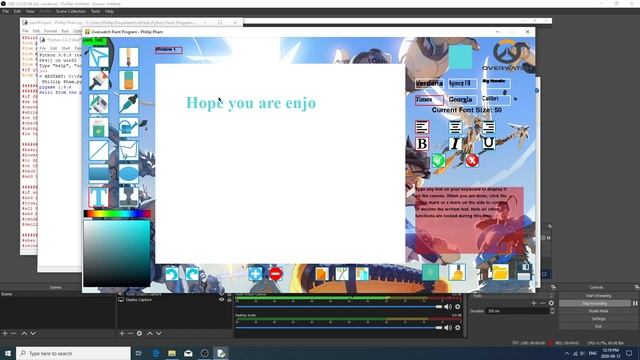640x360 pixels.
Task: Select the eraser tool
Action: pos(129,80)
